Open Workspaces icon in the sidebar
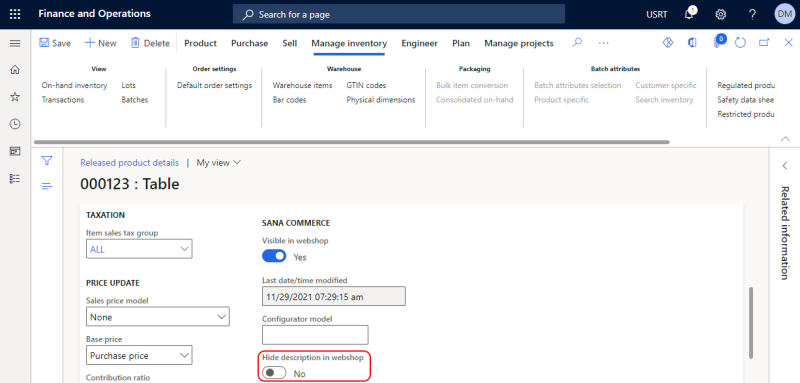 (x=15, y=151)
